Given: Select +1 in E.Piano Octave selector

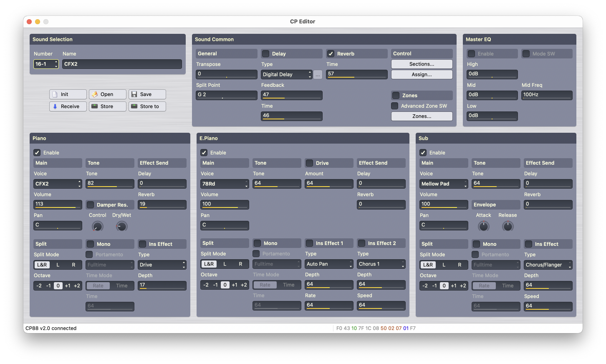Looking at the screenshot, I should [235, 285].
